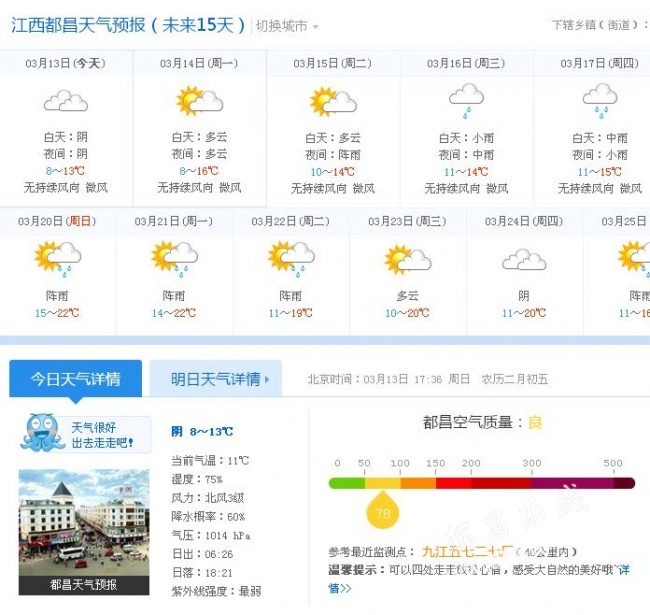Image resolution: width=650 pixels, height=615 pixels.
Task: Click the 8~13℃ temperature under 03月13日
Action: pyautogui.click(x=65, y=171)
